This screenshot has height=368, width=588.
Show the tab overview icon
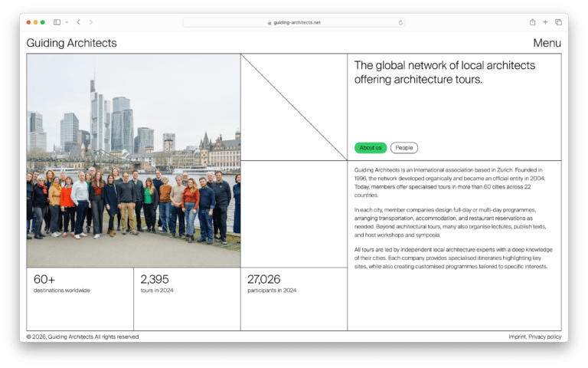click(x=558, y=22)
